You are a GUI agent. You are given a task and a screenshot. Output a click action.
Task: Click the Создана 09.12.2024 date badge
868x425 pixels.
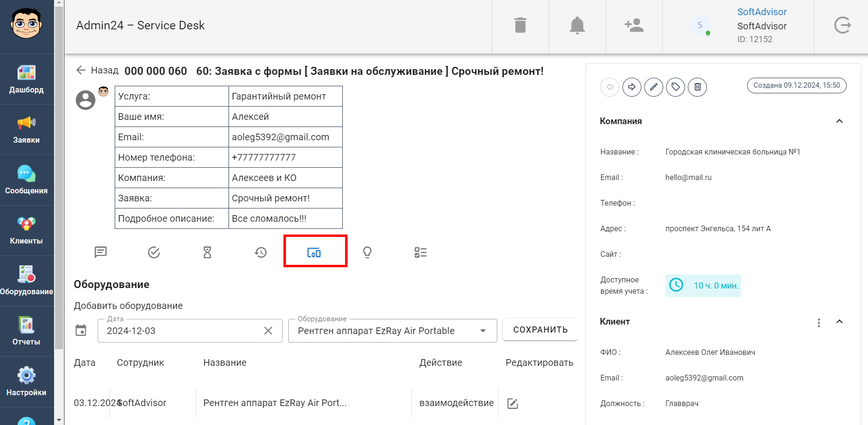coord(796,85)
